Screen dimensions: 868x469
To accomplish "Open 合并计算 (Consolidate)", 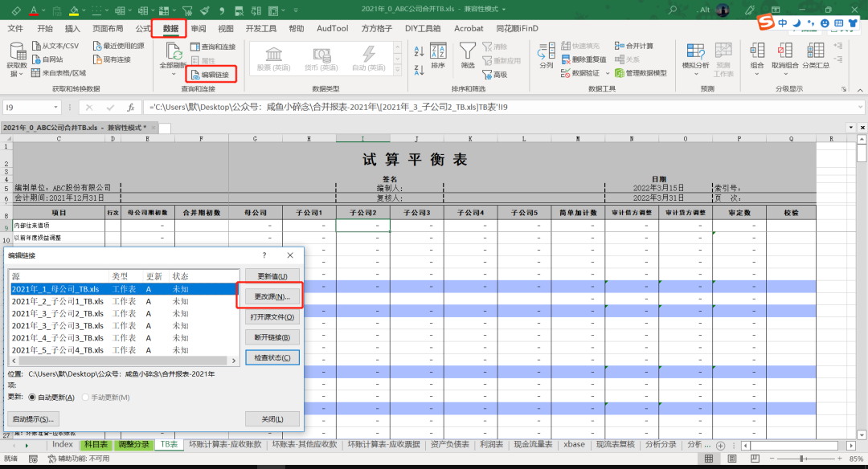I will [634, 46].
